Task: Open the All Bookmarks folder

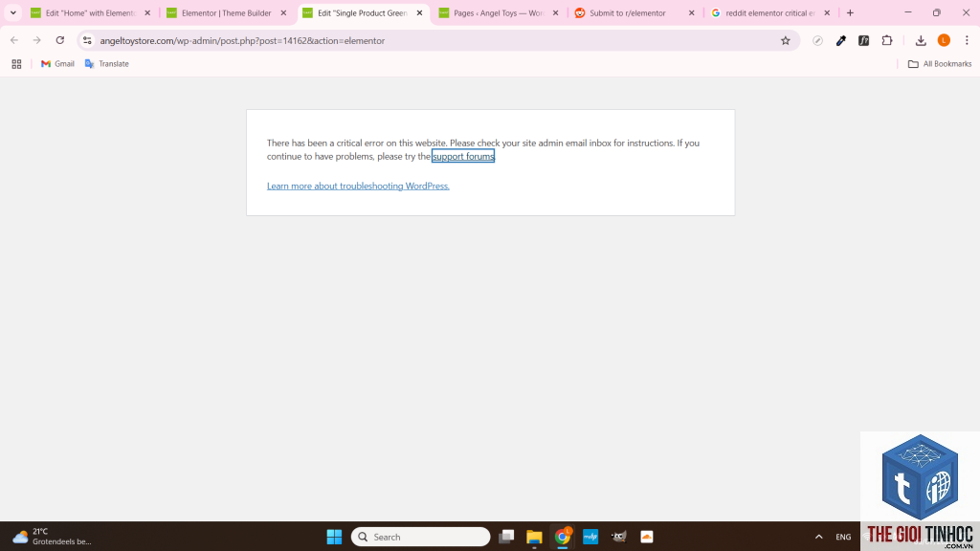Action: pos(940,64)
